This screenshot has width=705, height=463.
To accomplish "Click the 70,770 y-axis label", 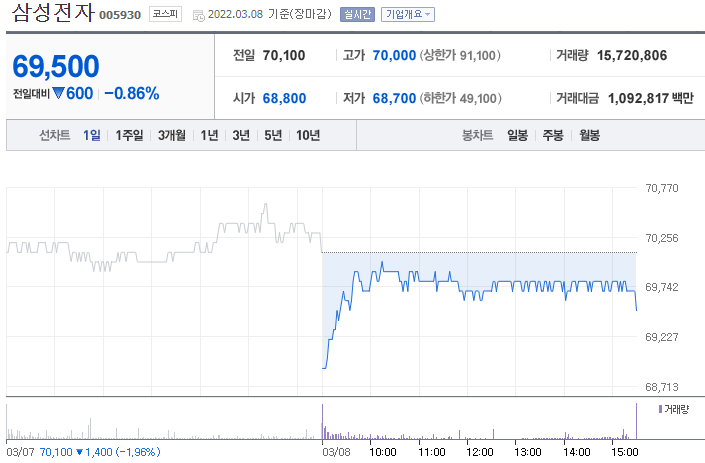I will coord(662,188).
